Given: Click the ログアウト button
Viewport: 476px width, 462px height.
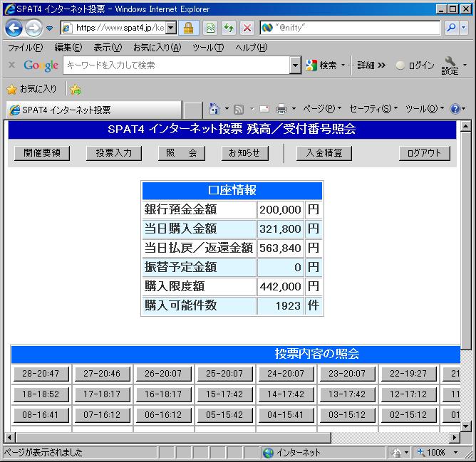Looking at the screenshot, I should (425, 153).
